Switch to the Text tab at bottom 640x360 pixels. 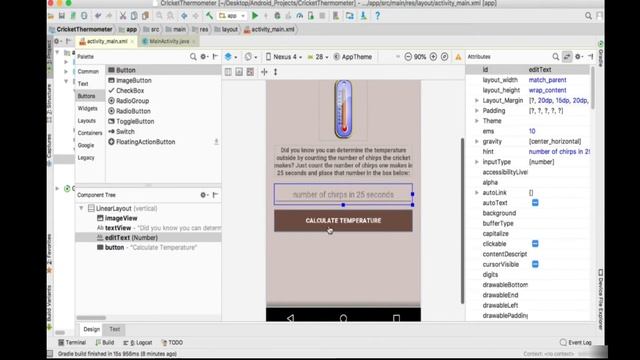(115, 329)
